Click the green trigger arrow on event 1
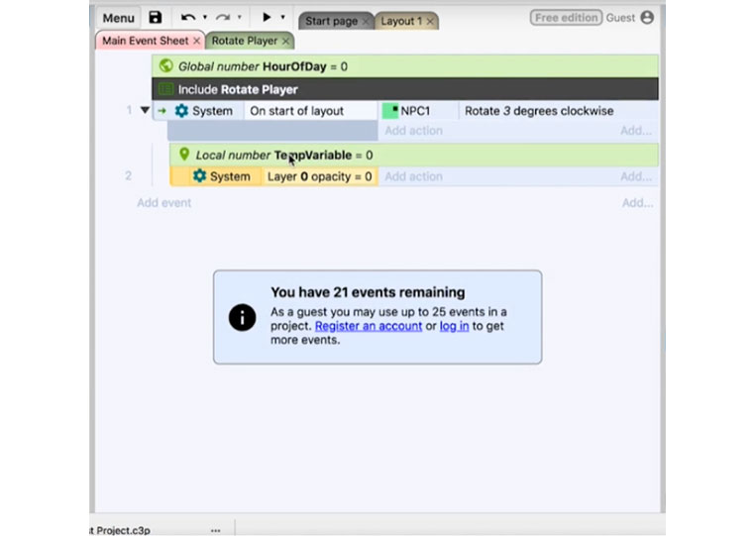This screenshot has height=536, width=756. click(162, 111)
